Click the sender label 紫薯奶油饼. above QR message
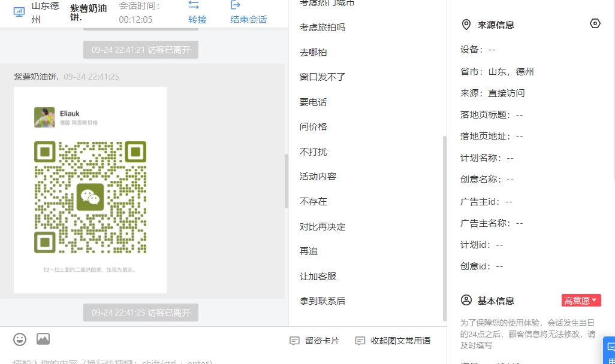Screen dimensions: 615x364 point(36,77)
